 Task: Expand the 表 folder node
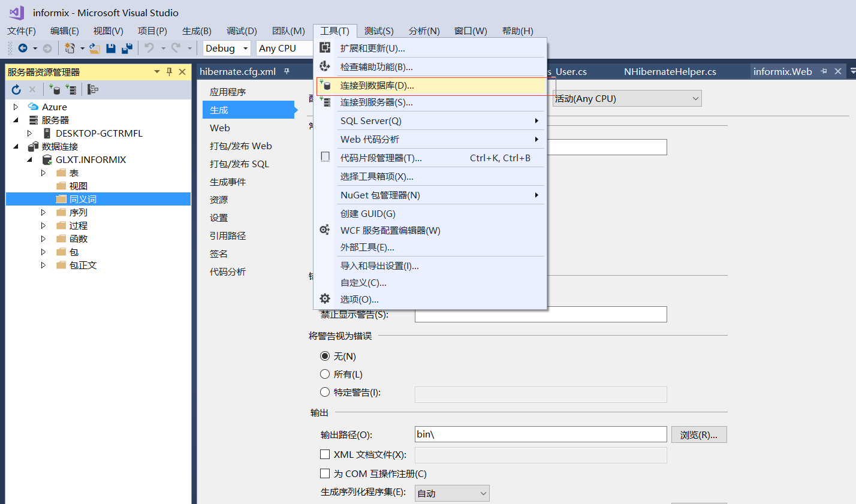pos(43,173)
